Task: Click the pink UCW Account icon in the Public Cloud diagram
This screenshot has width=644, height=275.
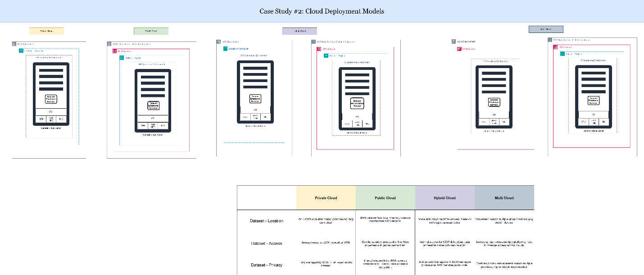Action: tap(114, 51)
